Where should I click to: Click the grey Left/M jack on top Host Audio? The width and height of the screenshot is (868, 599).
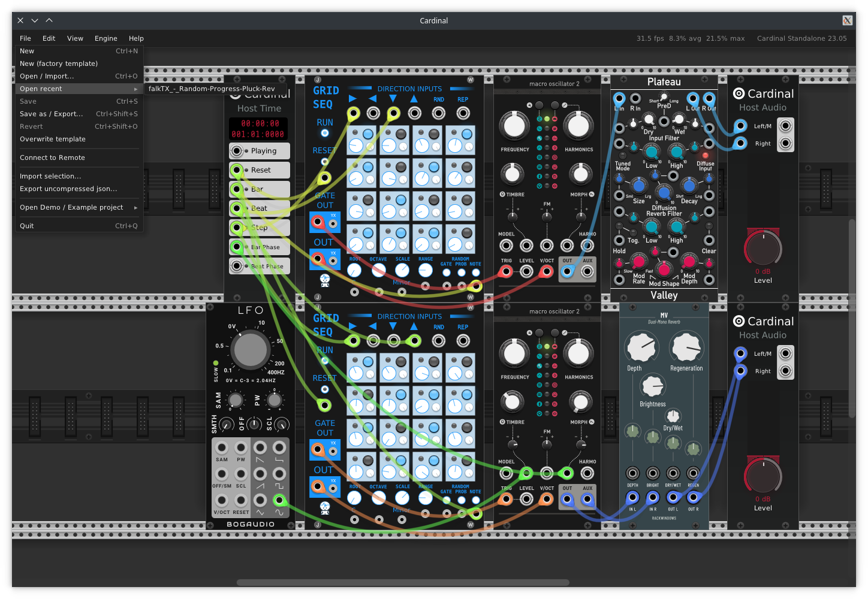point(785,126)
